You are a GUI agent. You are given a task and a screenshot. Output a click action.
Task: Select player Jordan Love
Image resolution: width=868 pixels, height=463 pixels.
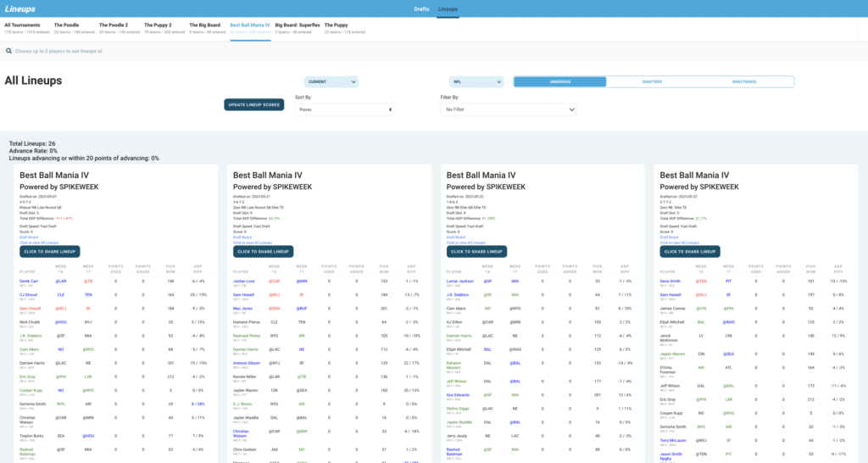tap(243, 282)
